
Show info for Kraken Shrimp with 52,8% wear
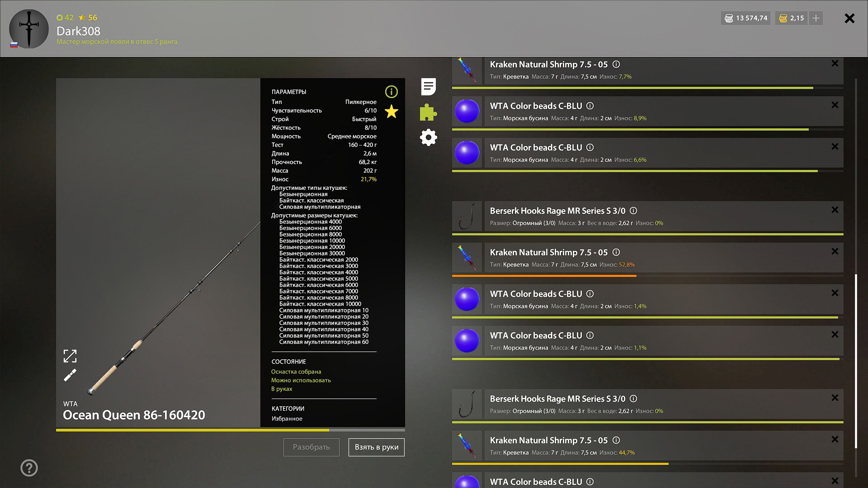tap(616, 252)
